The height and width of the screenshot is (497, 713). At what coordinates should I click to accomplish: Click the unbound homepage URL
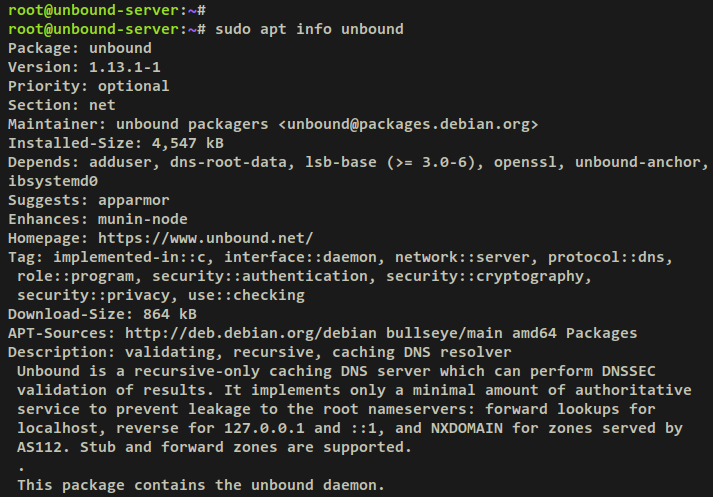(206, 238)
